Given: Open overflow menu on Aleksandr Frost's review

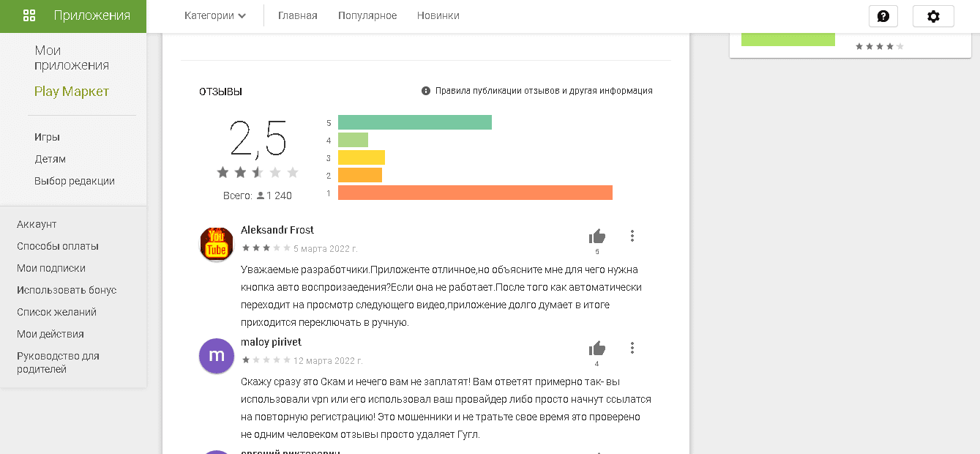Looking at the screenshot, I should click(x=632, y=235).
